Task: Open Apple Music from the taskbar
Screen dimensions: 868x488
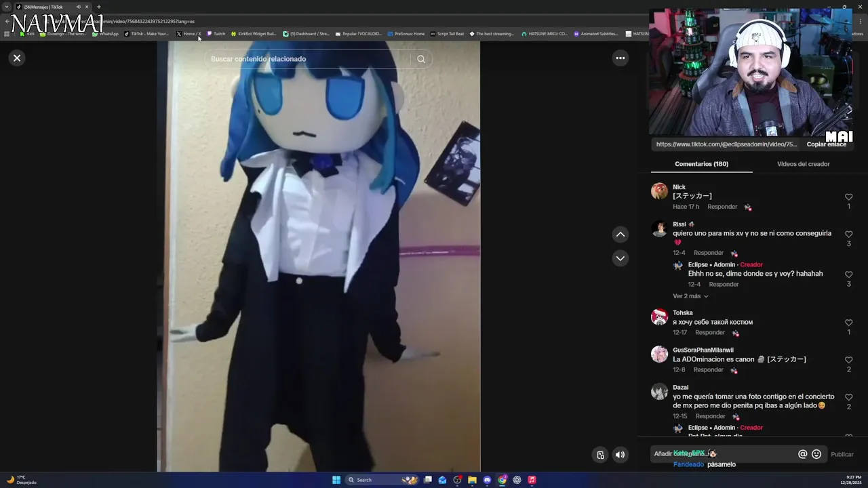Action: click(x=532, y=480)
